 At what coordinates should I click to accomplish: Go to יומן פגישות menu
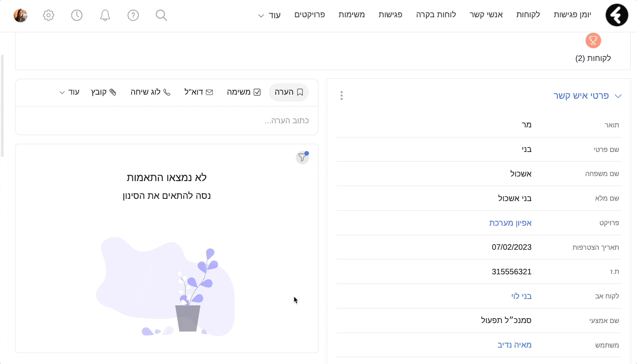click(572, 15)
